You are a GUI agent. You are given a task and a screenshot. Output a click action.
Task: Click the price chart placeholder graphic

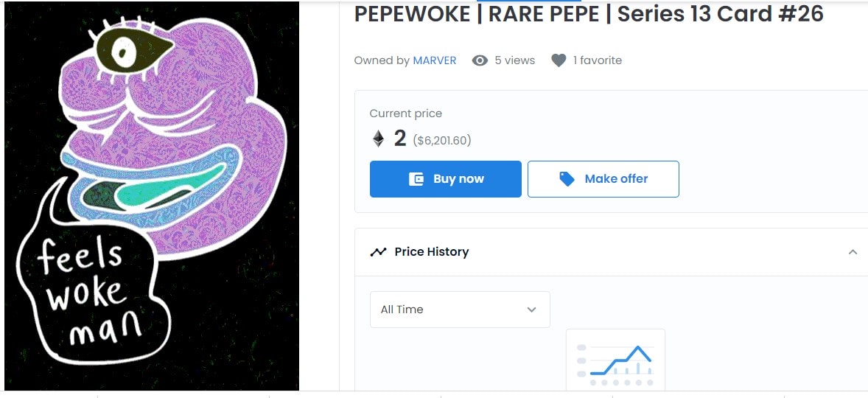point(615,360)
